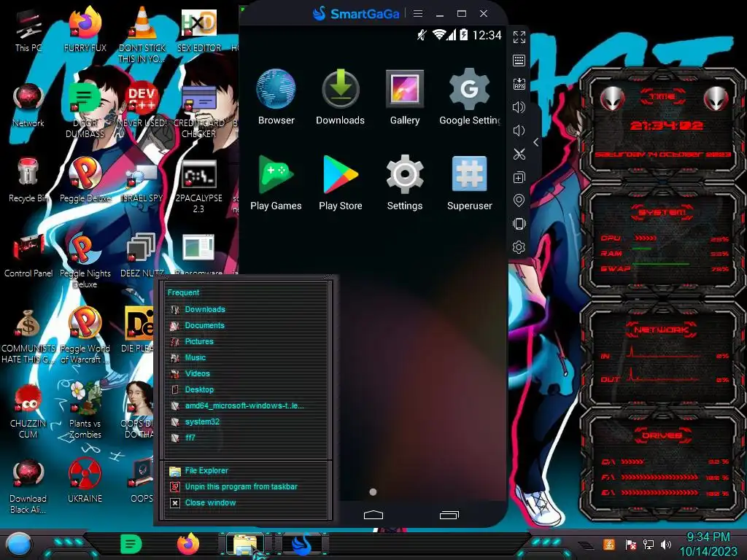The height and width of the screenshot is (560, 747).
Task: Open SmartGaGa location pin icon
Action: (519, 201)
